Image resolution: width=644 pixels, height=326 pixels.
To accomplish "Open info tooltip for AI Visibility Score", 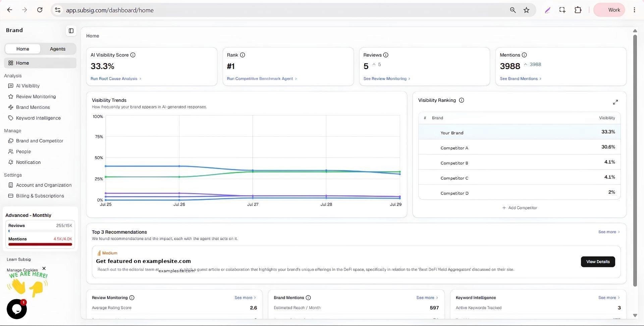I will (133, 55).
